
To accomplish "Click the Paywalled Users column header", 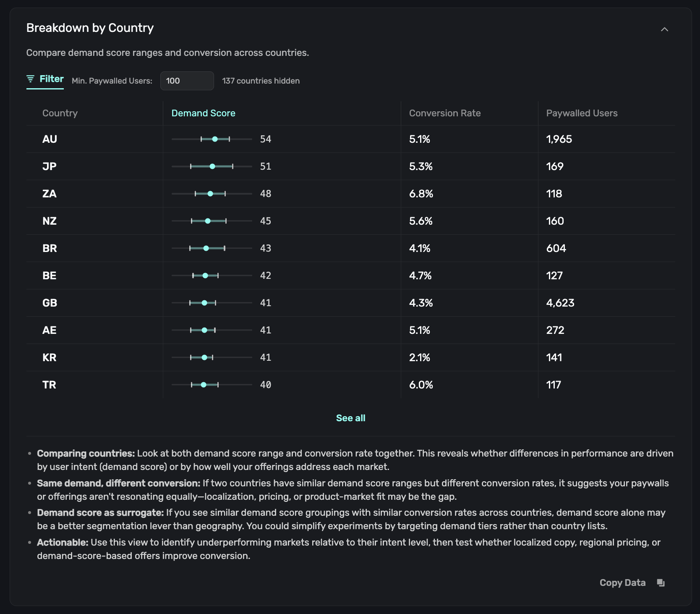I will (581, 113).
